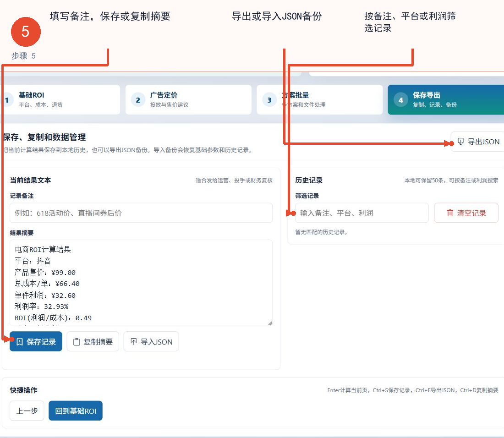The height and width of the screenshot is (438, 504).
Task: Click the 利润率：32.93% line
Action: pyautogui.click(x=41, y=306)
